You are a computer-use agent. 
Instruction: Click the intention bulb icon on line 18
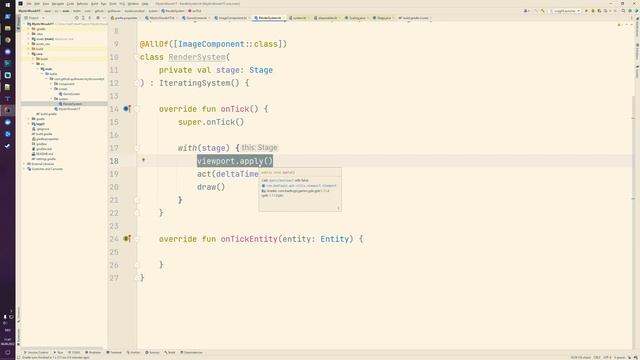(143, 160)
